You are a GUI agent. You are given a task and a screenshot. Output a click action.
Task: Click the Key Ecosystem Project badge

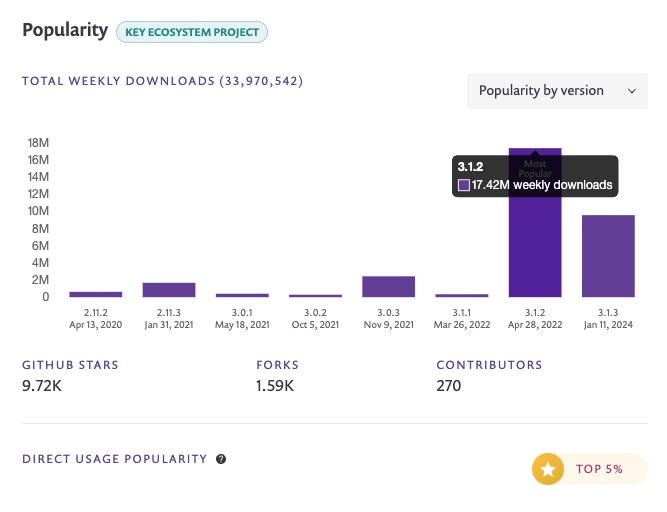point(192,32)
